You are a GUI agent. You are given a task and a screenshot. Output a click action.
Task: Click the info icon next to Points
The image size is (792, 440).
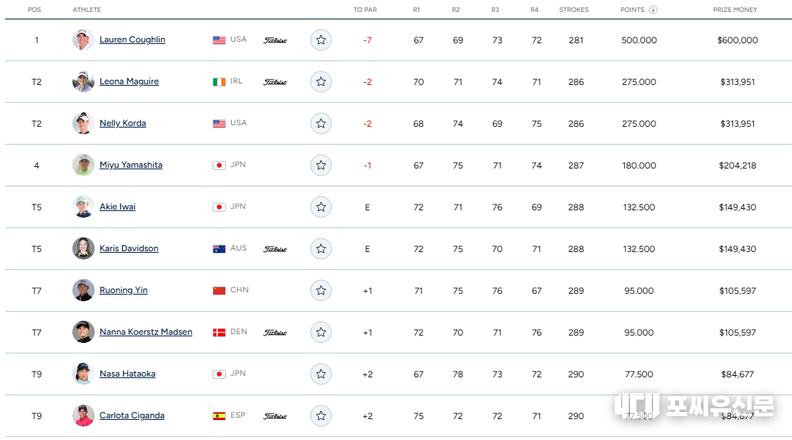pos(653,10)
